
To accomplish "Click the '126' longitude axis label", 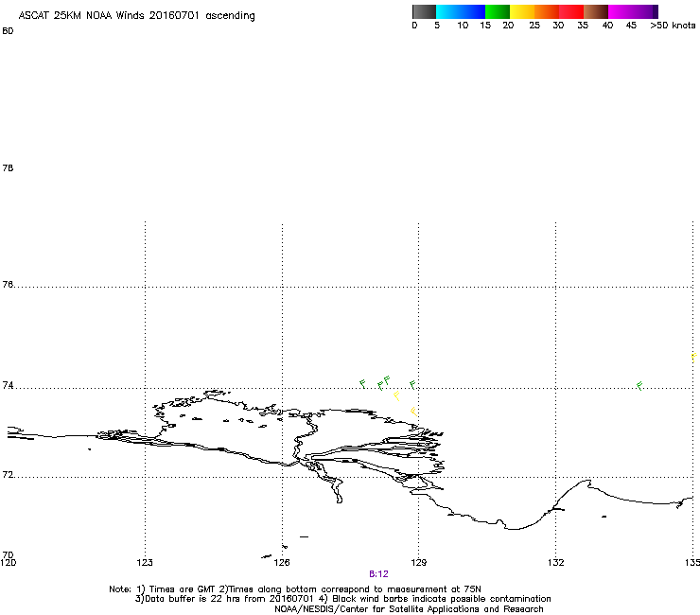I will coord(282,562).
